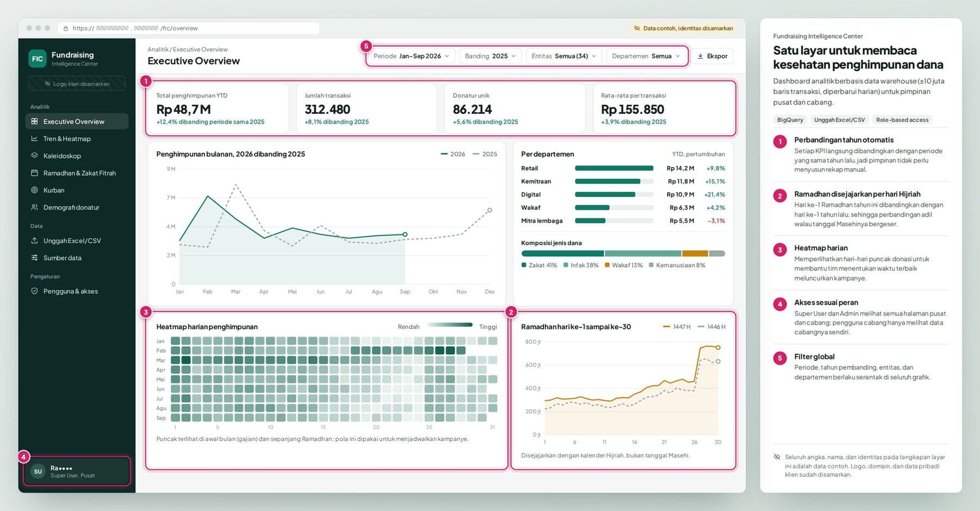Click the lock icon in the address bar
980x511 pixels.
[66, 28]
